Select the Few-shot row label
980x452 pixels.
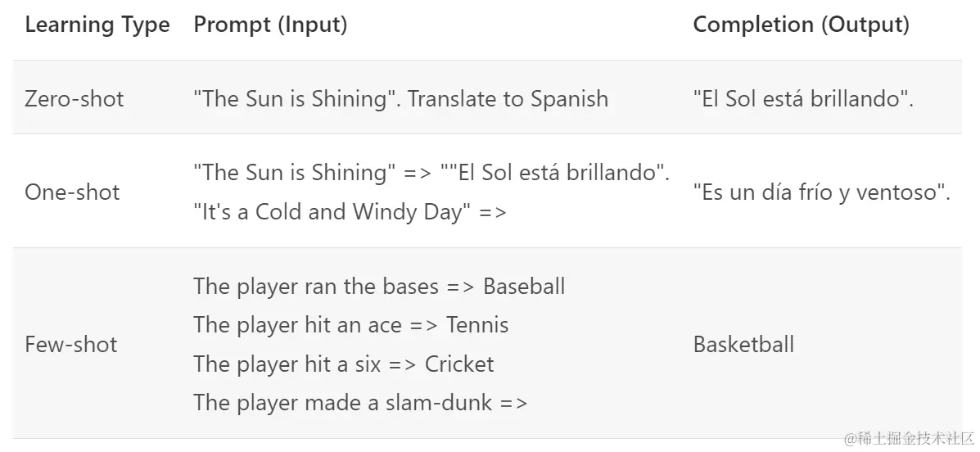click(x=71, y=345)
